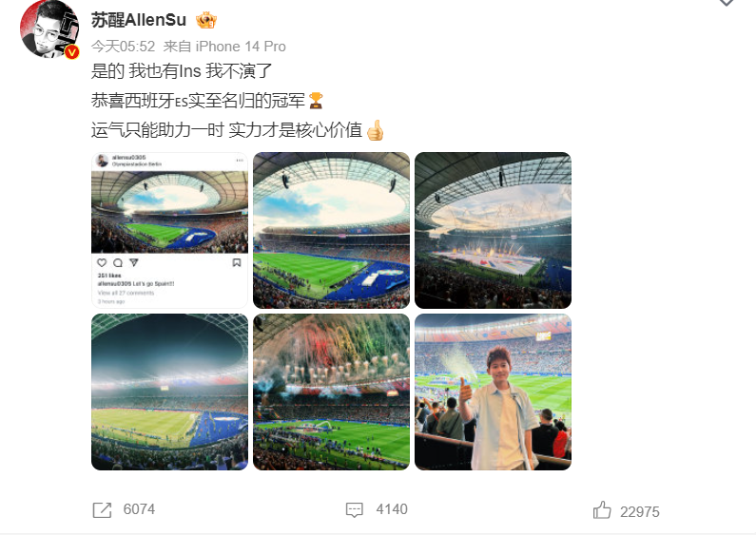This screenshot has height=535, width=756.
Task: Click the iPhone 14 Pro source link
Action: (241, 47)
